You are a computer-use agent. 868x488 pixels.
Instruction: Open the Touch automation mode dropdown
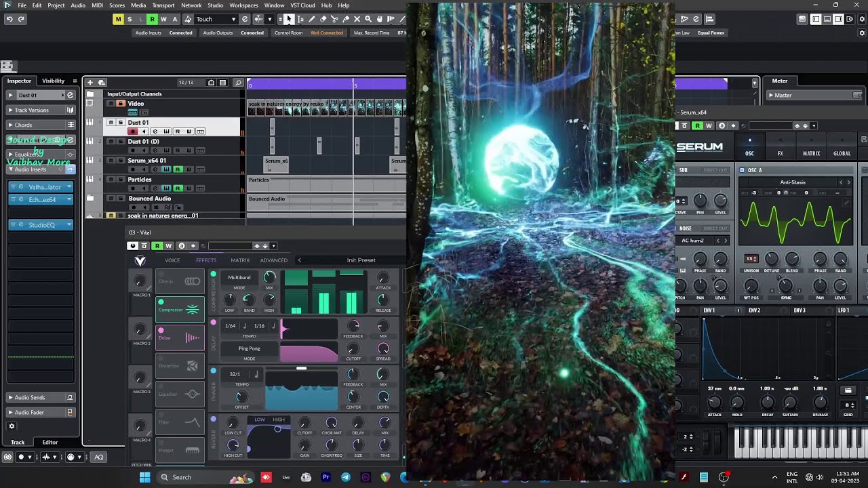[217, 19]
